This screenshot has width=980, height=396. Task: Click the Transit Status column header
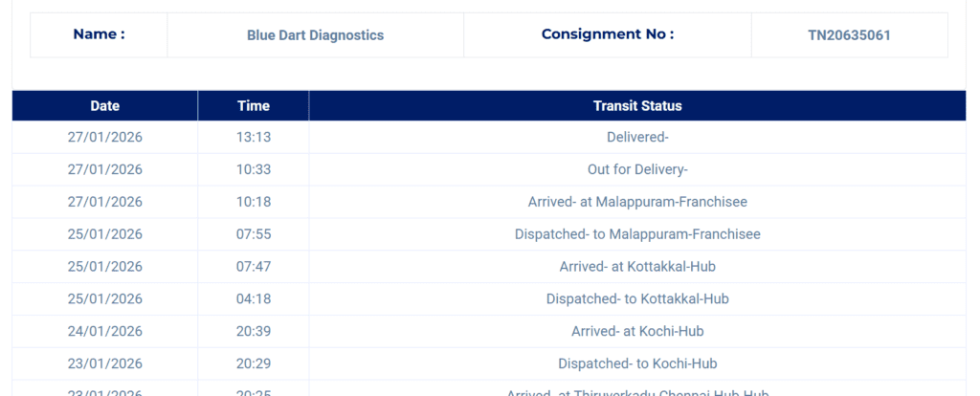point(637,106)
